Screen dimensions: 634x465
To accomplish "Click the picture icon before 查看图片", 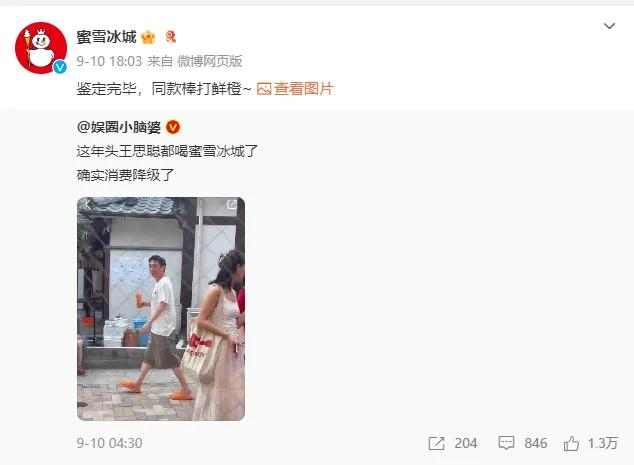I will 264,89.
